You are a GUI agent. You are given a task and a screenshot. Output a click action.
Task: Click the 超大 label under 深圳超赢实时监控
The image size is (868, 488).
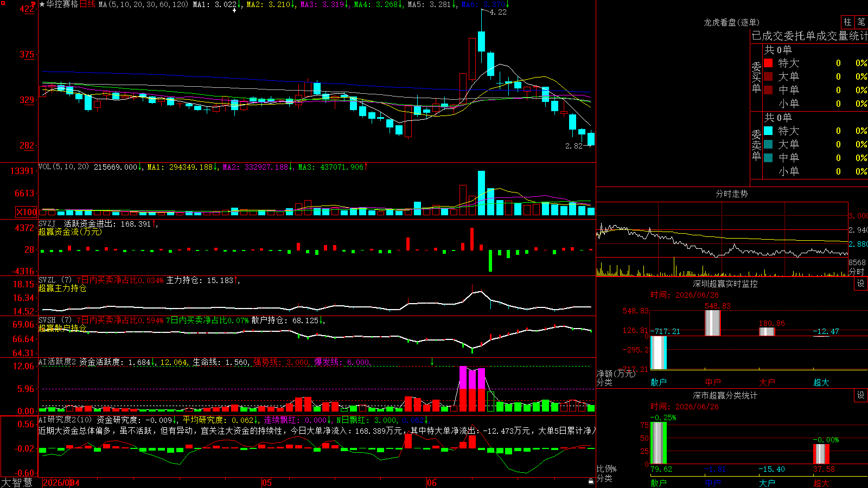[x=821, y=382]
